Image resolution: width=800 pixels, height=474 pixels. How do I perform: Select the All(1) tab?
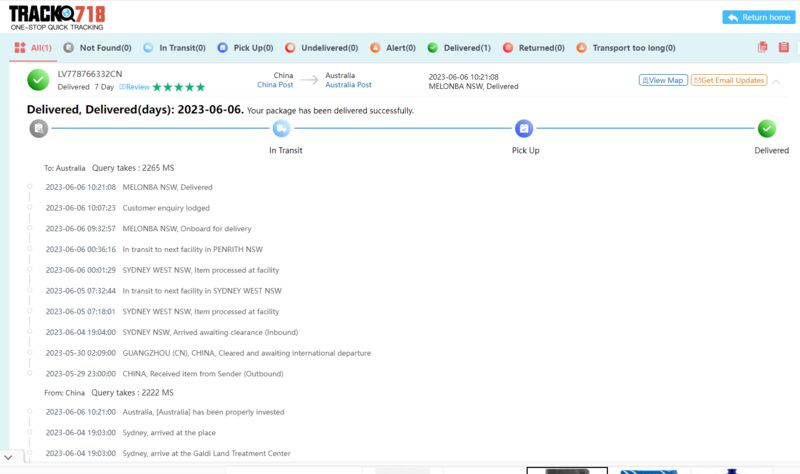33,47
